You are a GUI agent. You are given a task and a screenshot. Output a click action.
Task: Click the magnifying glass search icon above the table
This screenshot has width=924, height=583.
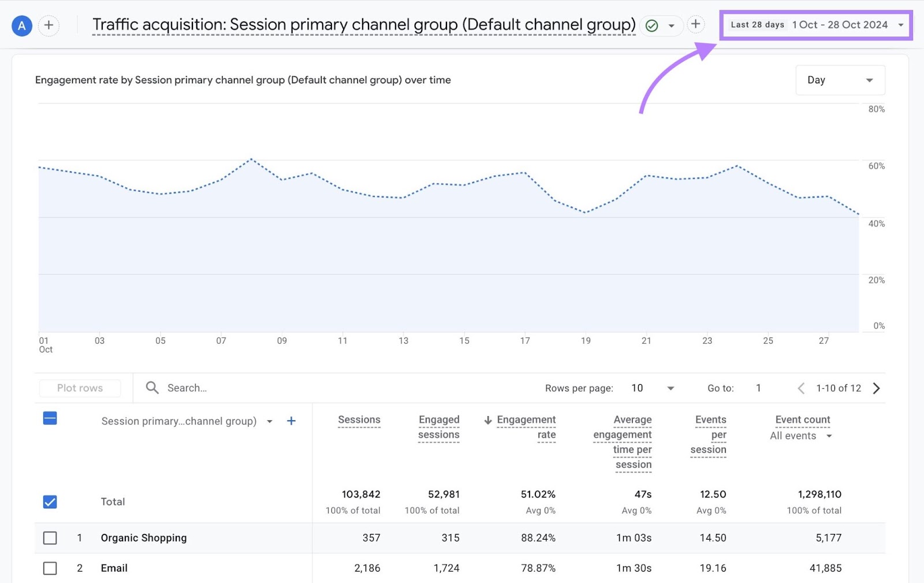(151, 388)
